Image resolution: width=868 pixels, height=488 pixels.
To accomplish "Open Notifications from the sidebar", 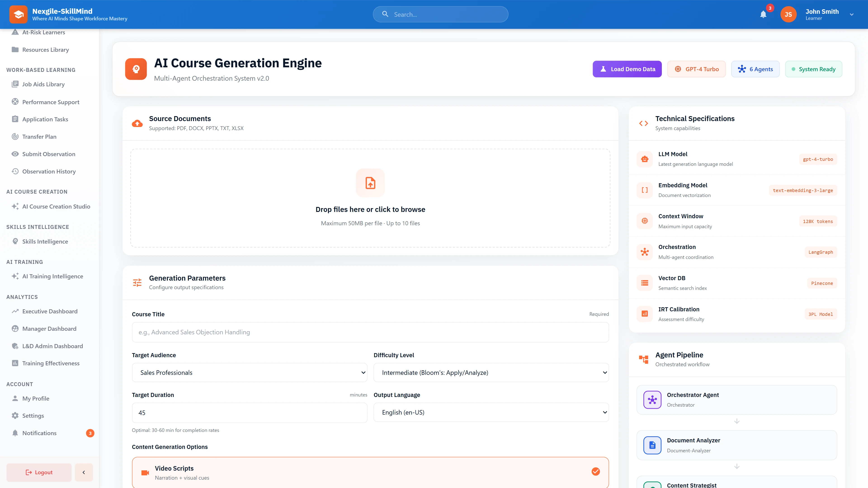I will (x=39, y=433).
